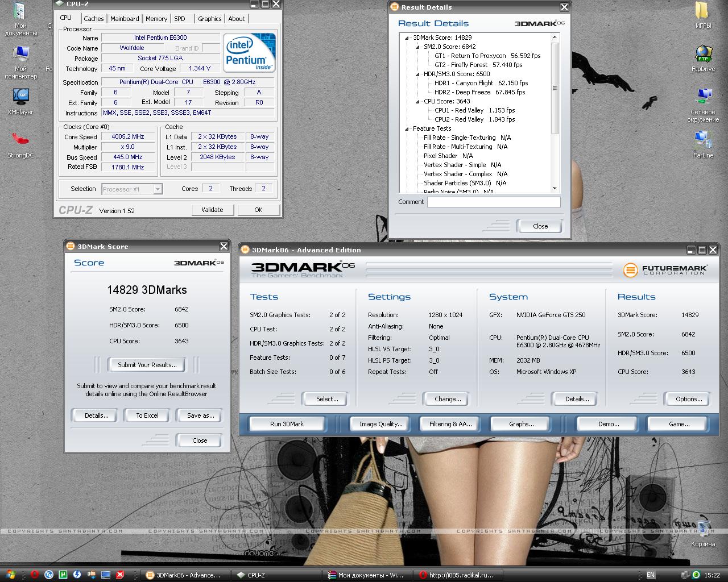The height and width of the screenshot is (582, 728).
Task: Collapse the 3DMark Score tree node
Action: click(x=407, y=38)
